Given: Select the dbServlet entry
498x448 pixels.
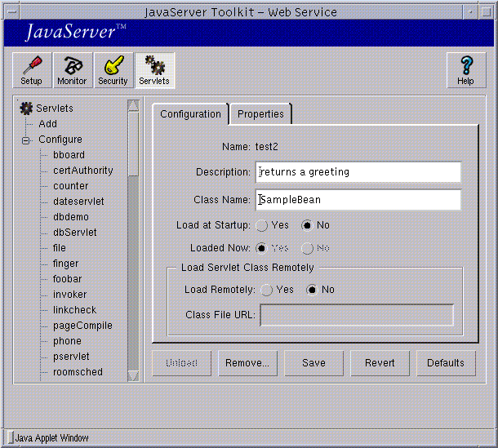Looking at the screenshot, I should [74, 233].
